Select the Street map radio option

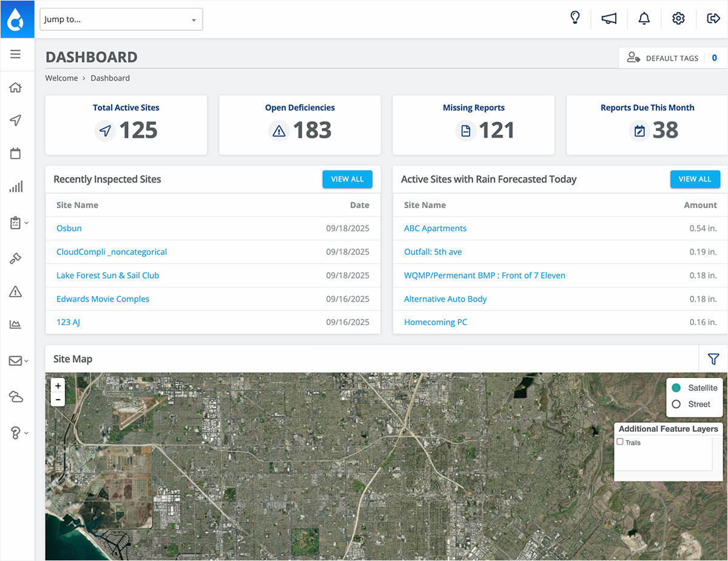point(676,404)
